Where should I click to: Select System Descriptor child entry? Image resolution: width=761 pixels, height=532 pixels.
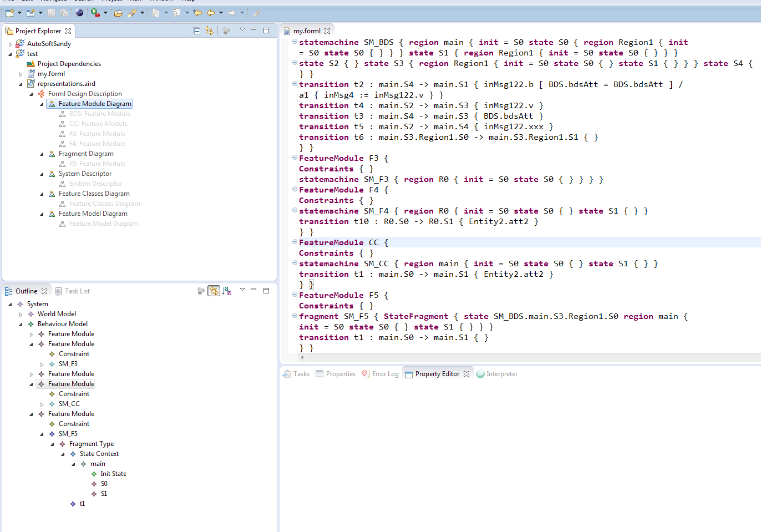tap(95, 184)
